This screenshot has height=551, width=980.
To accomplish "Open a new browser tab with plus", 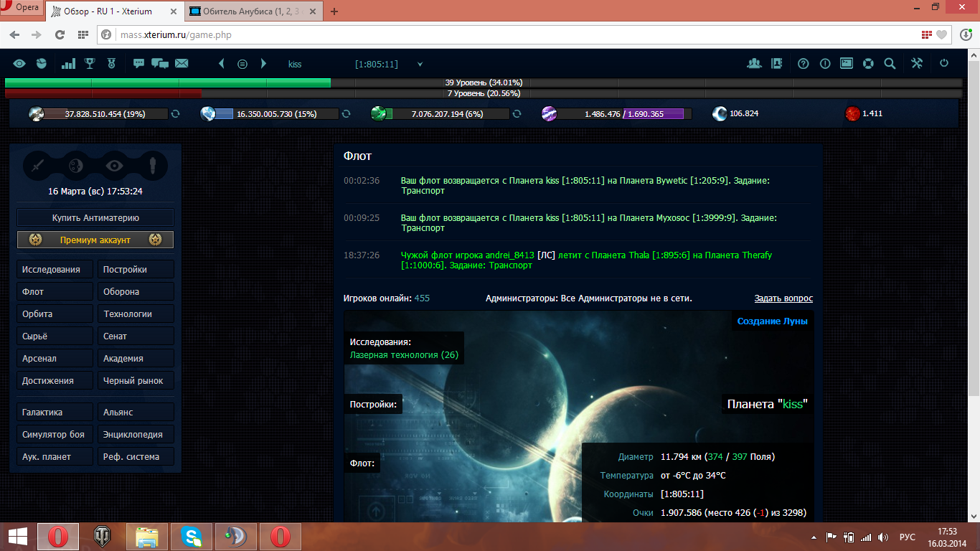I will click(x=334, y=11).
